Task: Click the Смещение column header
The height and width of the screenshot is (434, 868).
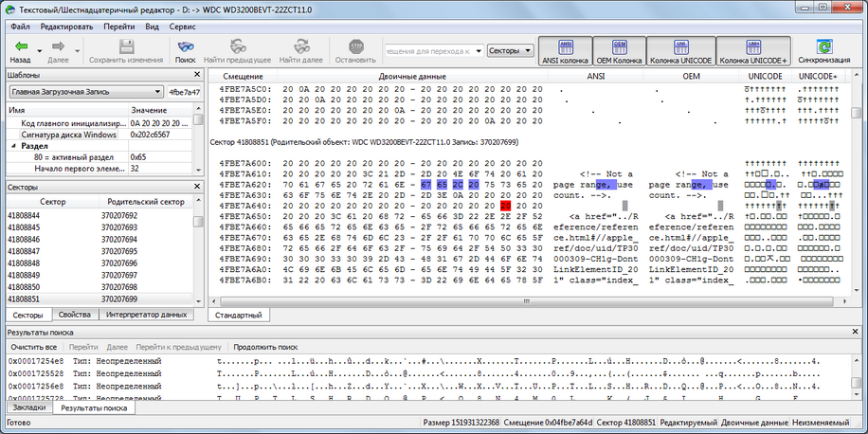Action: (243, 77)
